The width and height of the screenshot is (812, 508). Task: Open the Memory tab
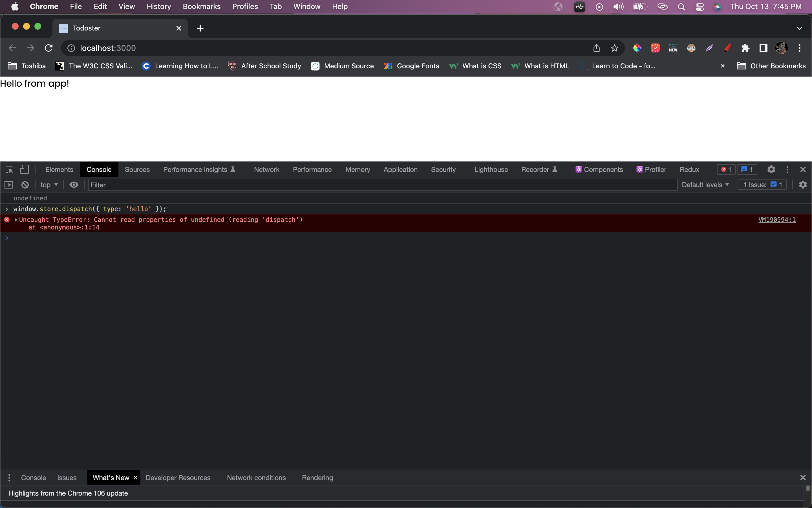[358, 169]
